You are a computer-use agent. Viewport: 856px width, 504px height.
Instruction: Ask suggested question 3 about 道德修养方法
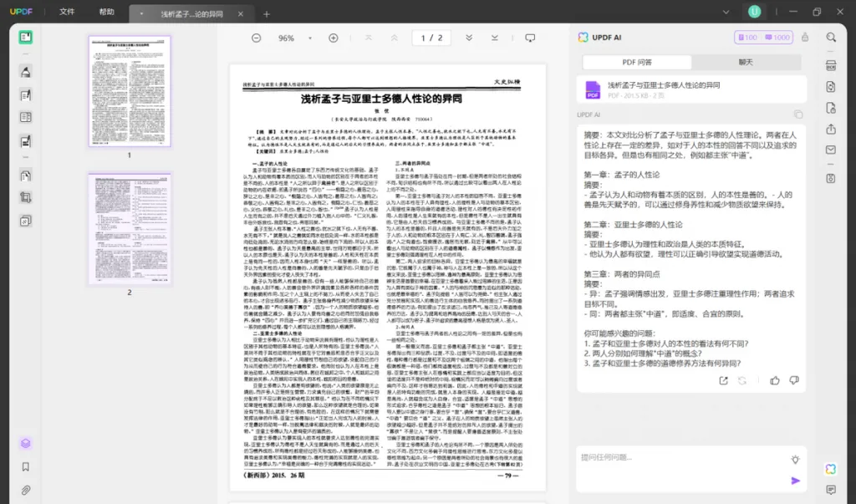coord(662,363)
